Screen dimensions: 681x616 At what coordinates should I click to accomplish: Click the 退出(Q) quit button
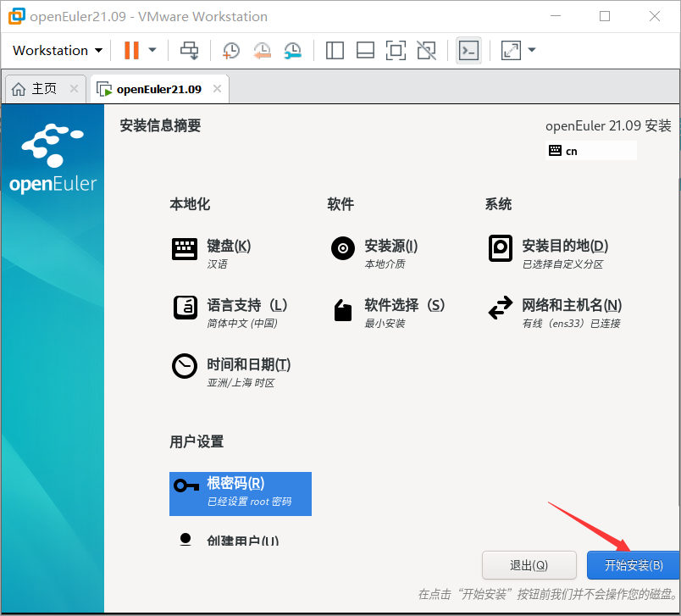[x=529, y=565]
